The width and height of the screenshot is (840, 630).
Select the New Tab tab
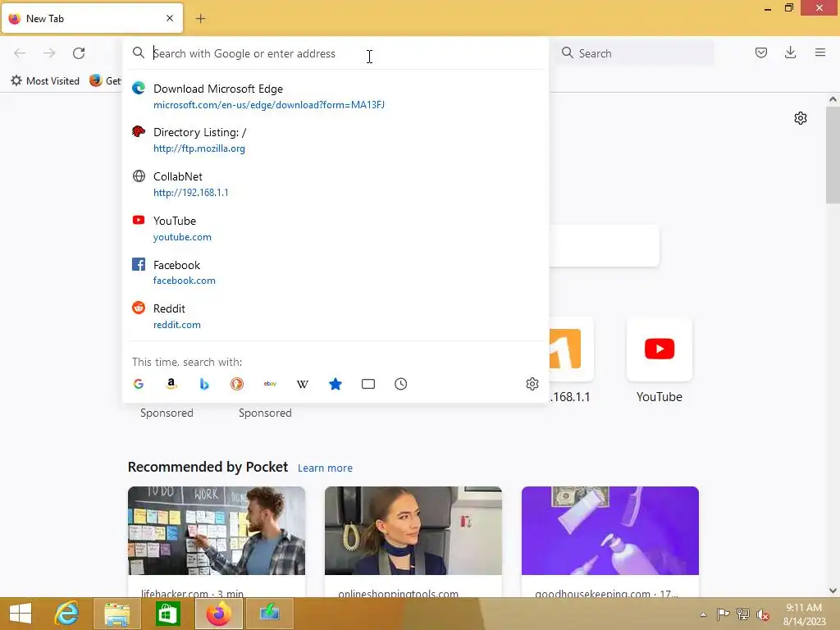(x=92, y=18)
